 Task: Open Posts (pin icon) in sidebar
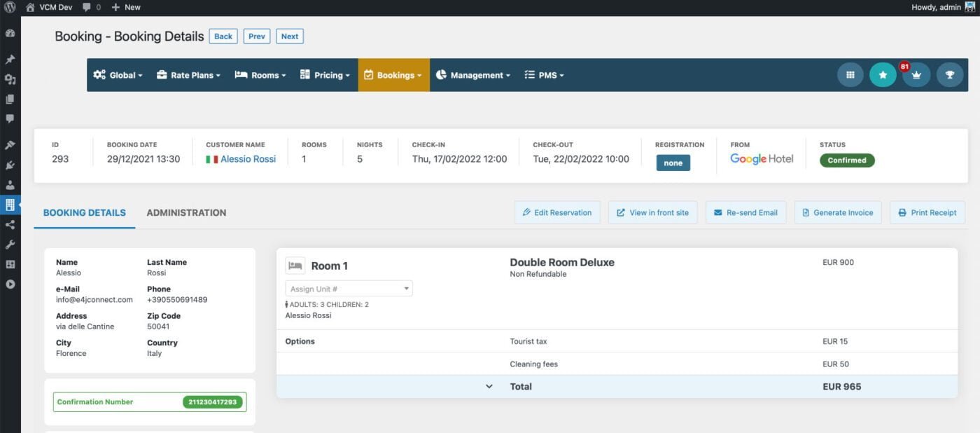click(x=10, y=60)
